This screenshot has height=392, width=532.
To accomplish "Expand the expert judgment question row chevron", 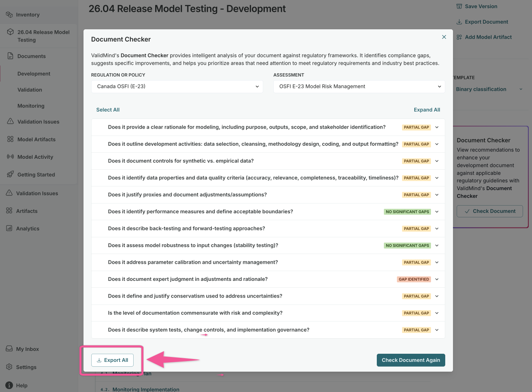I will click(437, 279).
